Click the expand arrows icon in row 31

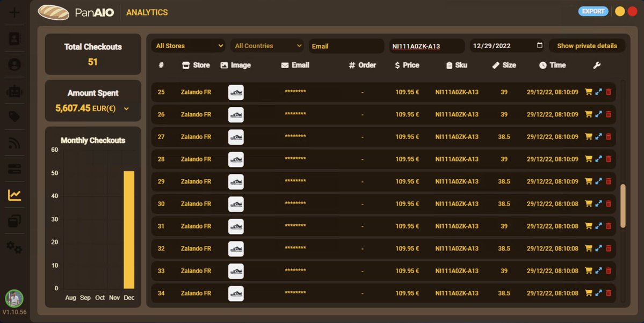pyautogui.click(x=598, y=226)
